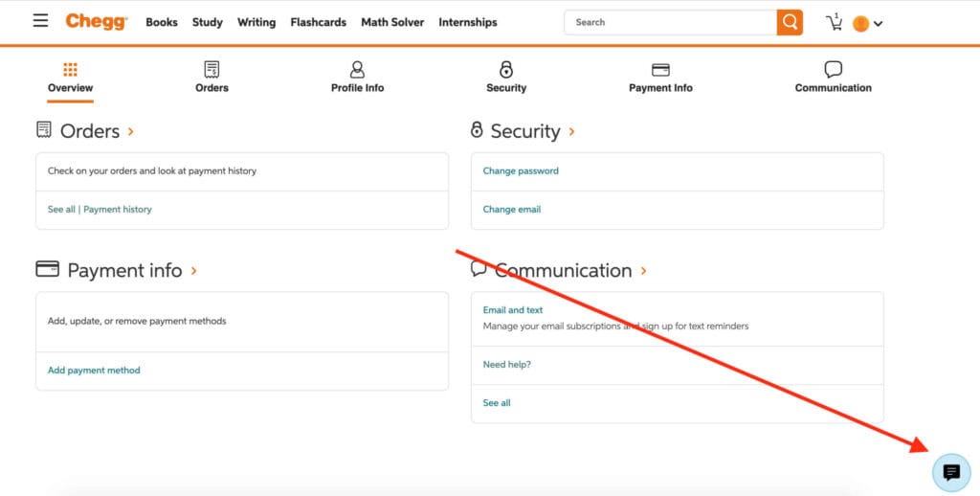This screenshot has width=980, height=496.
Task: Click the Profile Info person icon
Action: (x=358, y=69)
